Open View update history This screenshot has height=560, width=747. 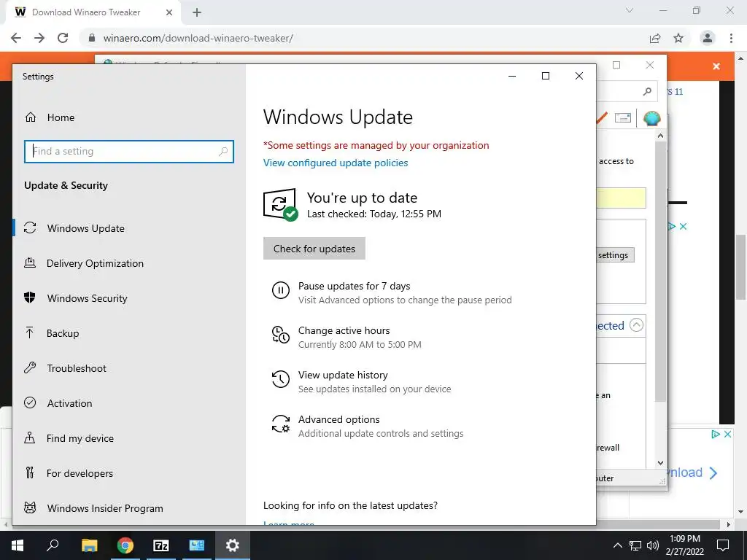(x=343, y=376)
